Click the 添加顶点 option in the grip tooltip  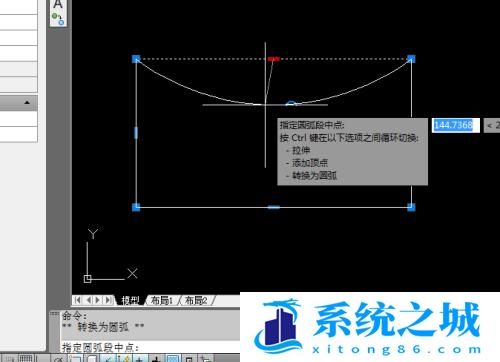(x=310, y=163)
